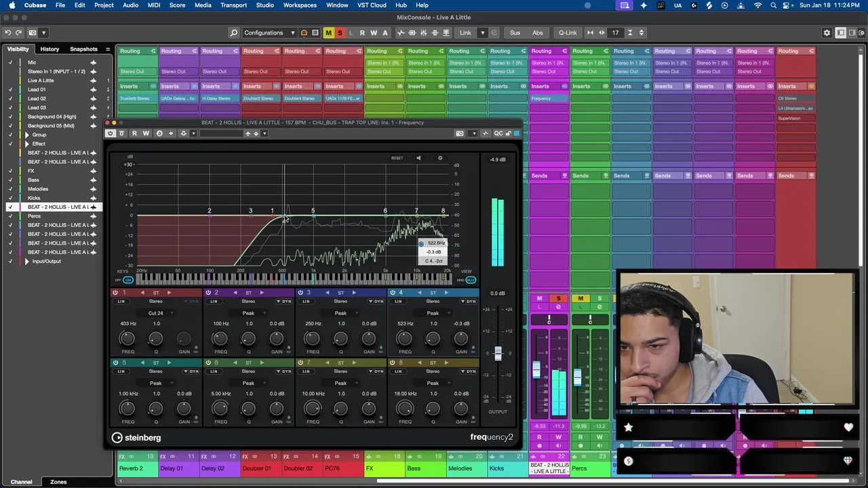This screenshot has height=488, width=868.
Task: Expand the Effect folder in Visibility list
Action: pos(27,144)
